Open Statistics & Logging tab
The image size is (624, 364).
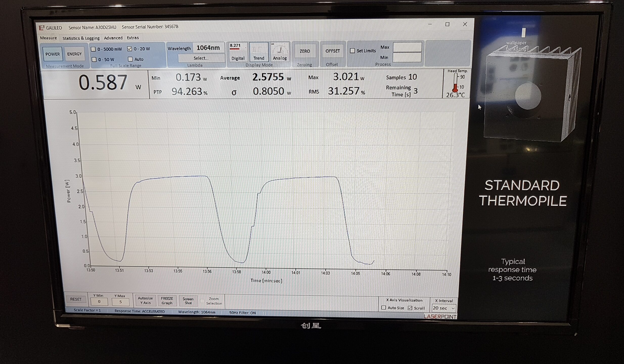81,38
